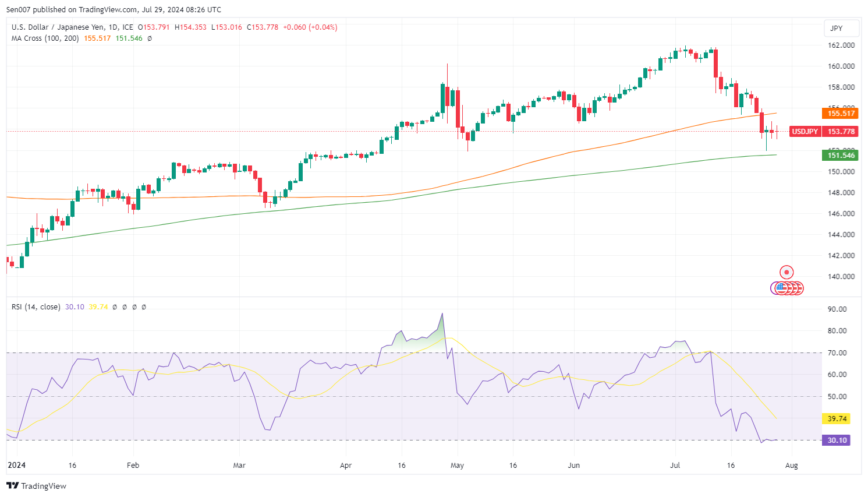Select the rightmost US flag event icon
Screen dimensions: 868x497
click(799, 288)
